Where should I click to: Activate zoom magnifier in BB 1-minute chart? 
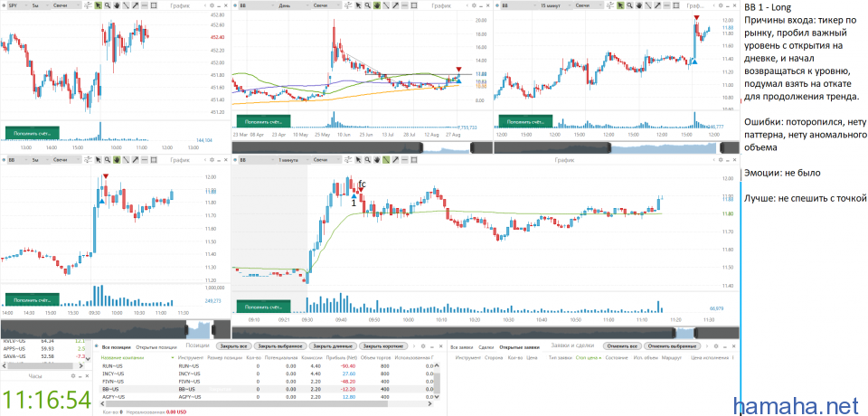tap(368, 160)
